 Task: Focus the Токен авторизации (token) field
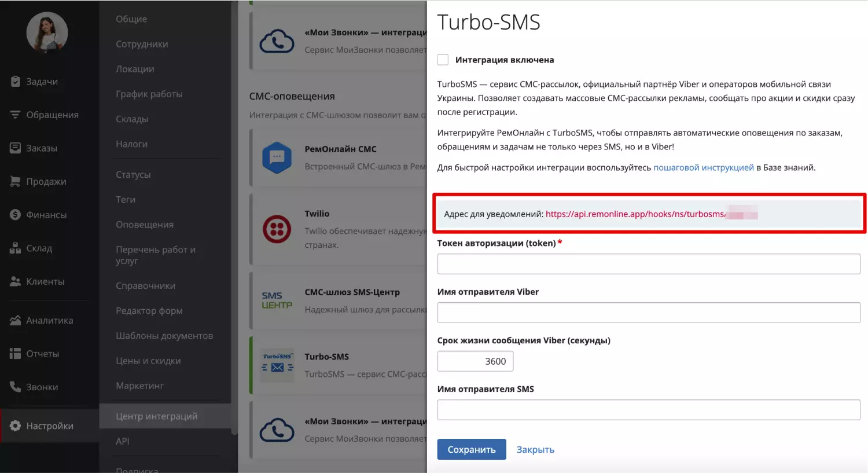click(x=649, y=264)
